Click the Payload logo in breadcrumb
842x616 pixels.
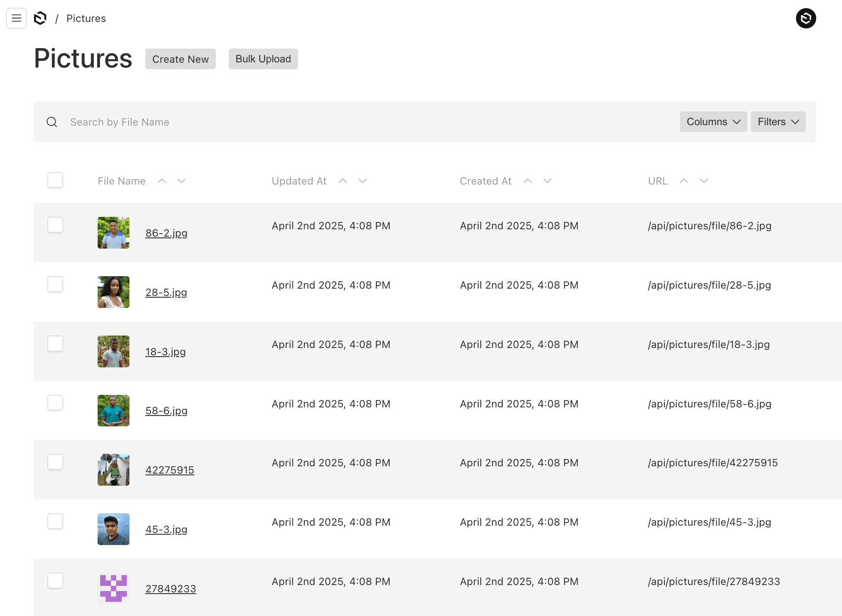click(40, 18)
